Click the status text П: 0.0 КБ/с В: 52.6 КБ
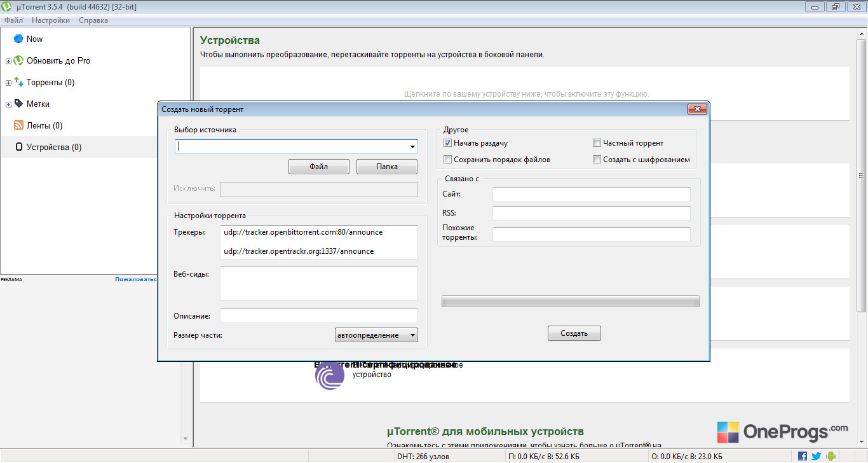This screenshot has width=868, height=463. click(x=544, y=457)
